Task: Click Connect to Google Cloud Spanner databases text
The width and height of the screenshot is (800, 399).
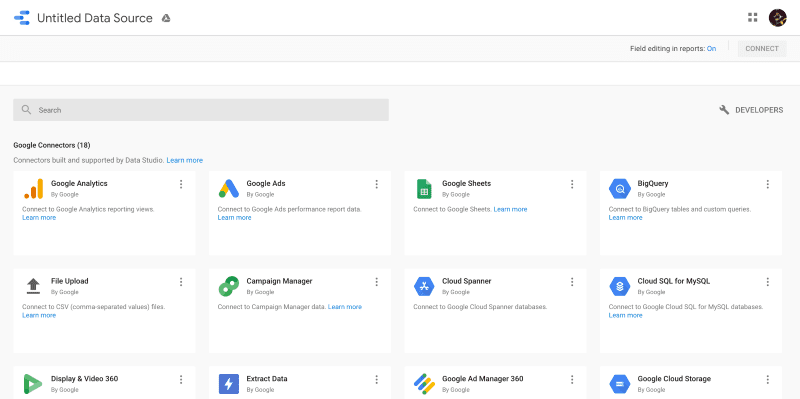Action: [480, 307]
